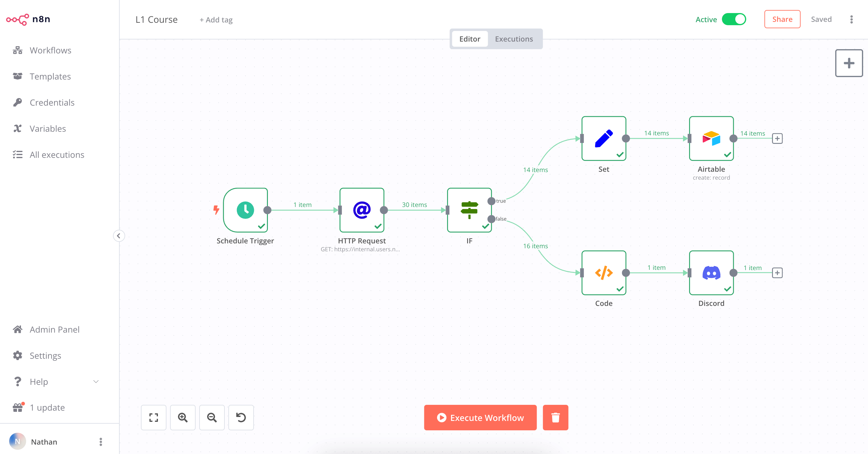
Task: Open the Code node
Action: [x=603, y=273]
